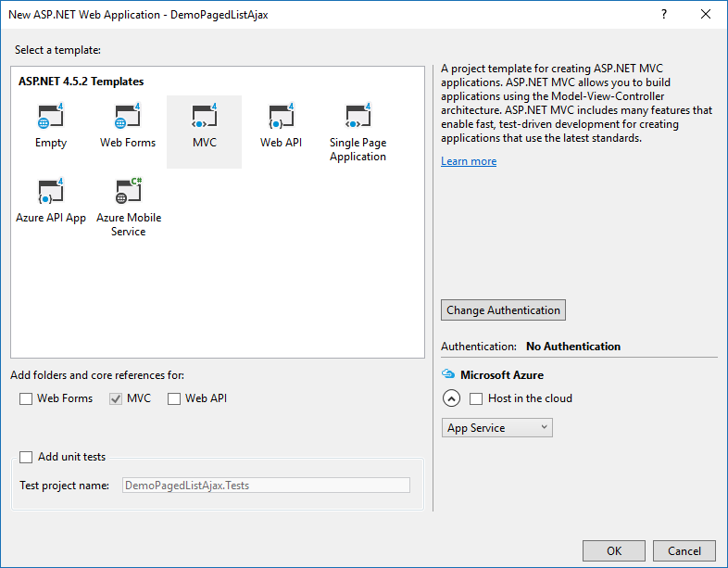728x568 pixels.
Task: Check the Web API core references checkbox
Action: [x=174, y=399]
